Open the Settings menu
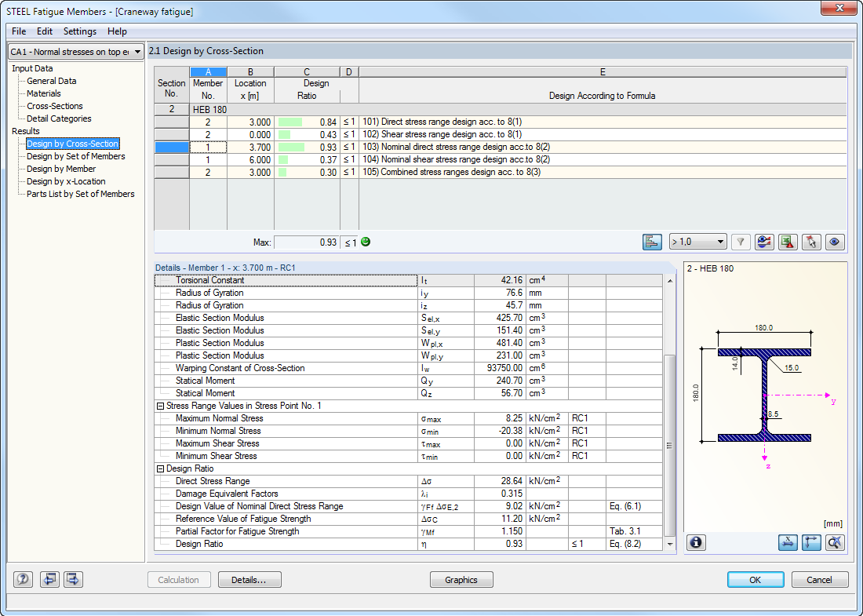The height and width of the screenshot is (616, 863). click(80, 31)
